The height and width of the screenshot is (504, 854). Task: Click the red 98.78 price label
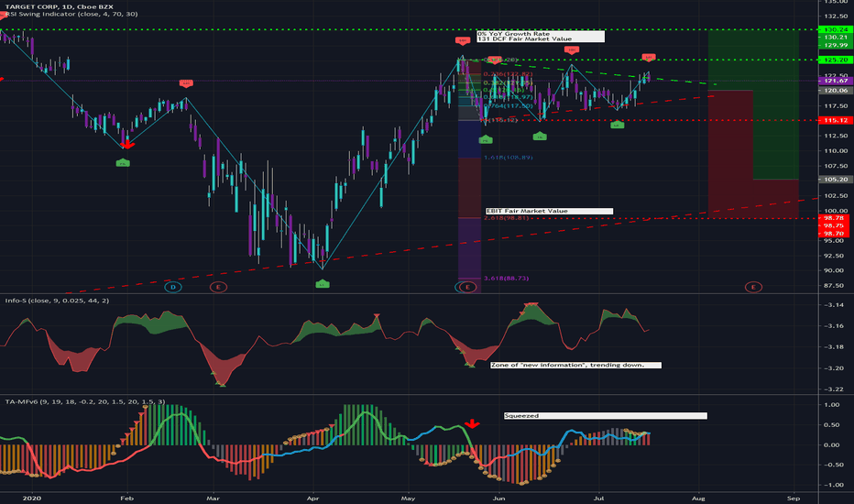click(836, 218)
